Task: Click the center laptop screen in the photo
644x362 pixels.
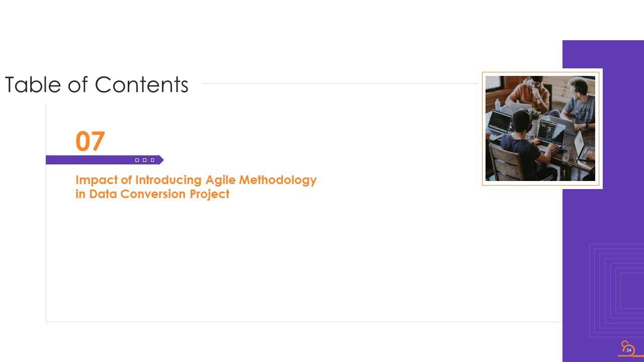Action: pos(550,130)
